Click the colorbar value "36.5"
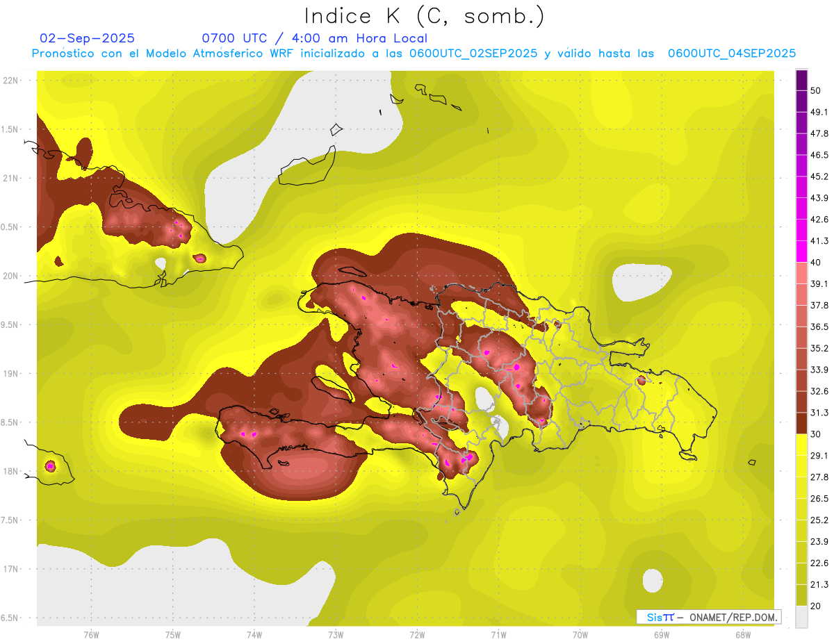 819,327
